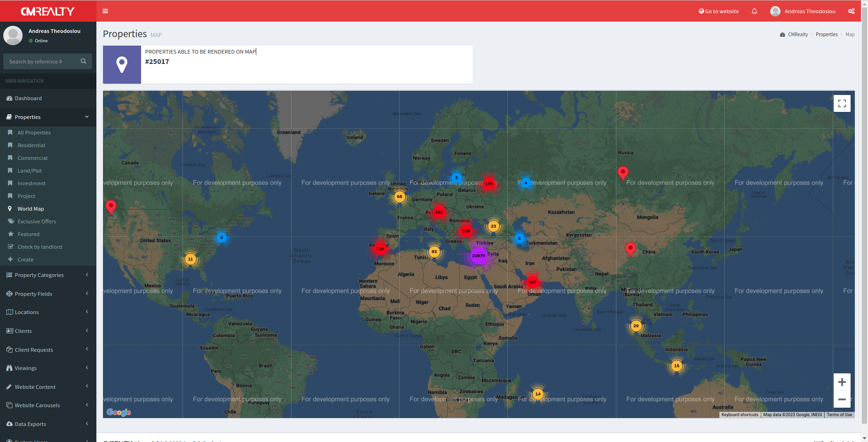
Task: Click the blue 4 cluster marker
Action: click(526, 183)
